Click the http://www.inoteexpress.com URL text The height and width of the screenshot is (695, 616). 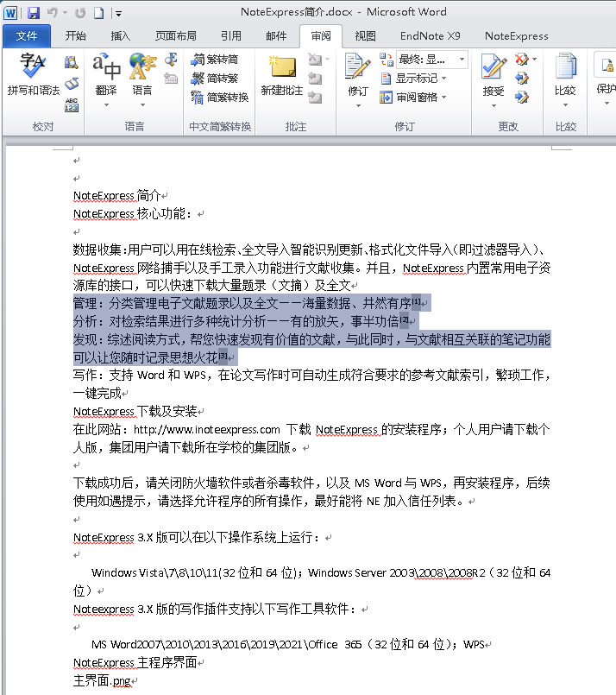point(207,429)
